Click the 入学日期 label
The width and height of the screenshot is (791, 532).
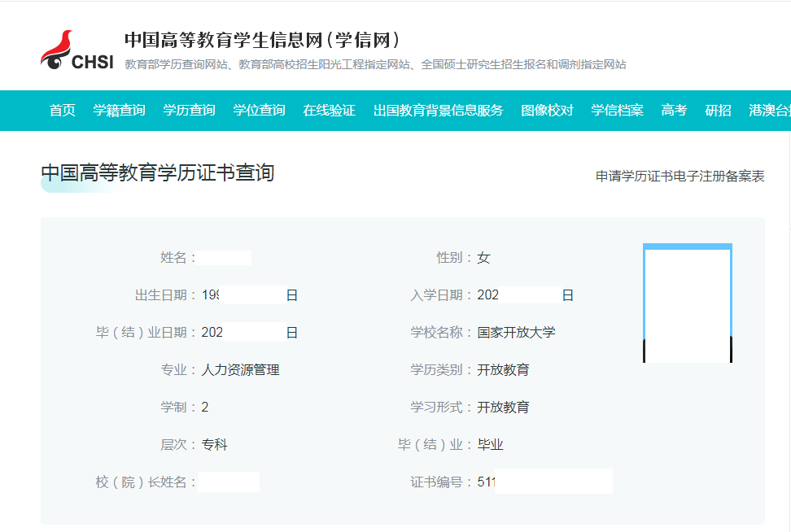[x=441, y=295]
